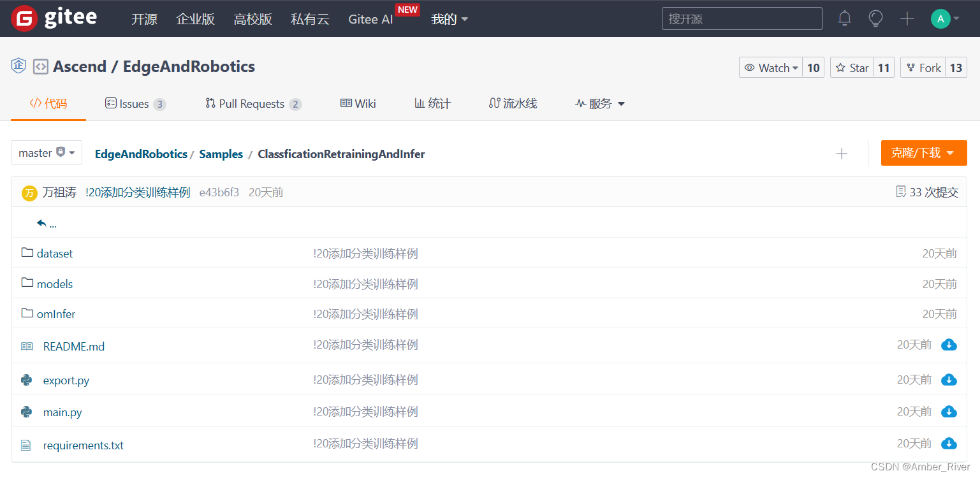
Task: Open the 我的 dropdown menu
Action: 450,19
